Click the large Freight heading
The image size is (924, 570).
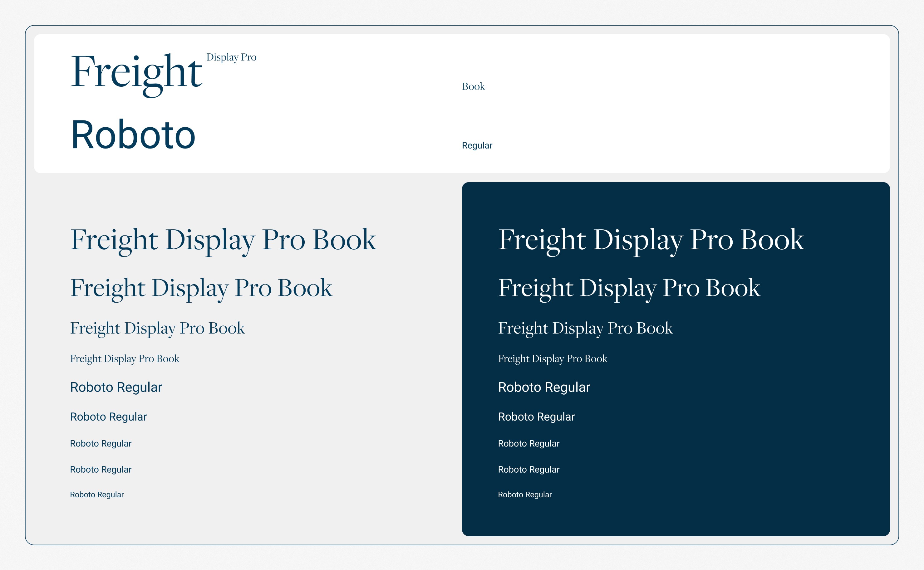pyautogui.click(x=136, y=72)
